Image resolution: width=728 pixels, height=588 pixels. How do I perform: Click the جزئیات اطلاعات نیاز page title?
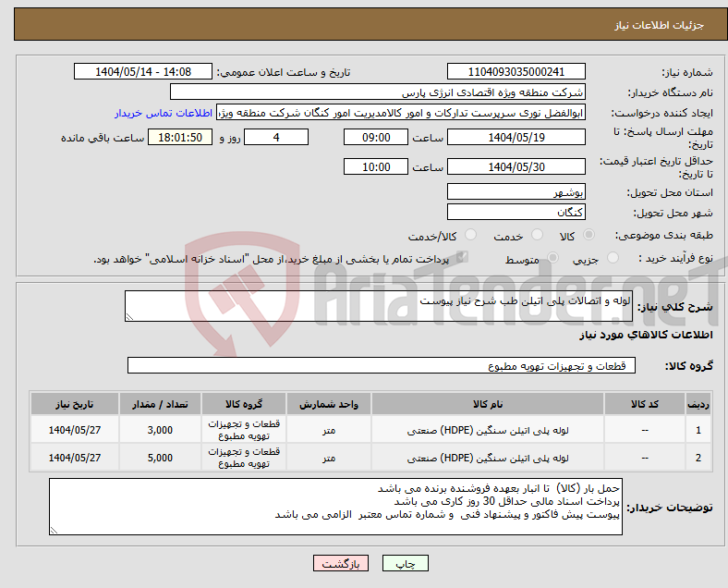click(x=660, y=25)
